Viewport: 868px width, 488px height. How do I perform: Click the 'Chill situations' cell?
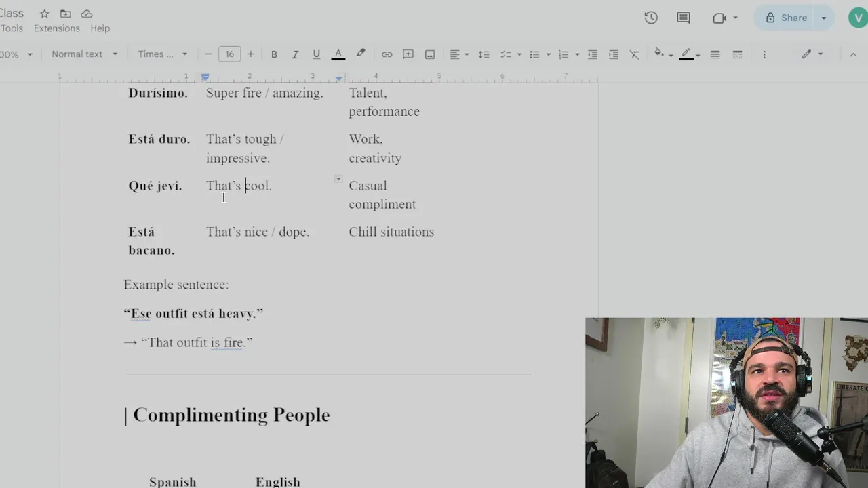(391, 232)
